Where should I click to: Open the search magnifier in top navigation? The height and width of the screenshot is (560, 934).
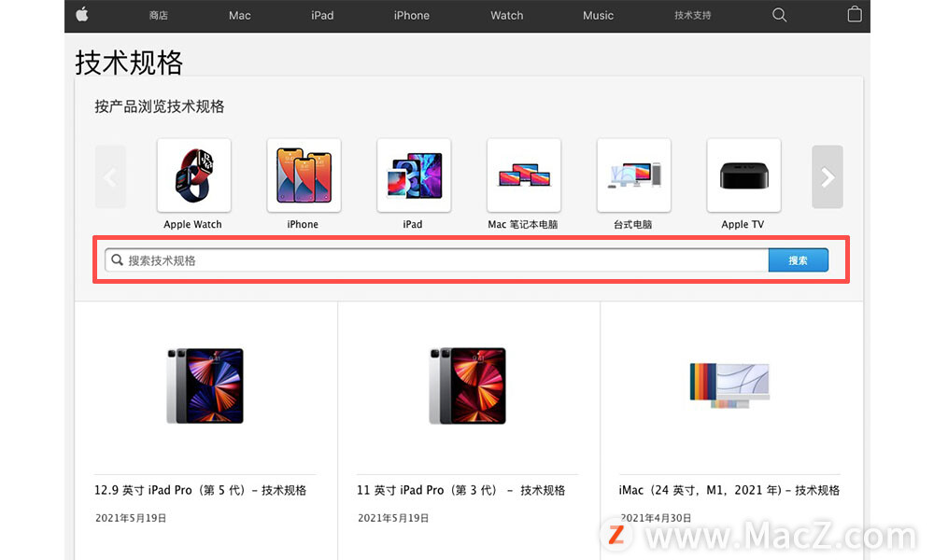(x=779, y=15)
